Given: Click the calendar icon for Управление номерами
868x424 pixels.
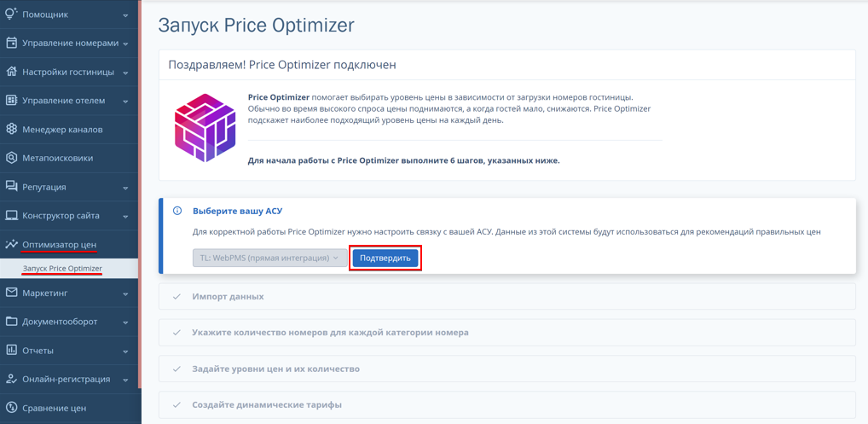Looking at the screenshot, I should (11, 44).
